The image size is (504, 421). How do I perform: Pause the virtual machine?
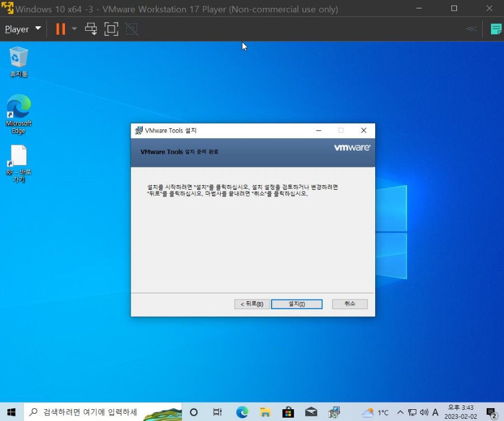coord(60,29)
